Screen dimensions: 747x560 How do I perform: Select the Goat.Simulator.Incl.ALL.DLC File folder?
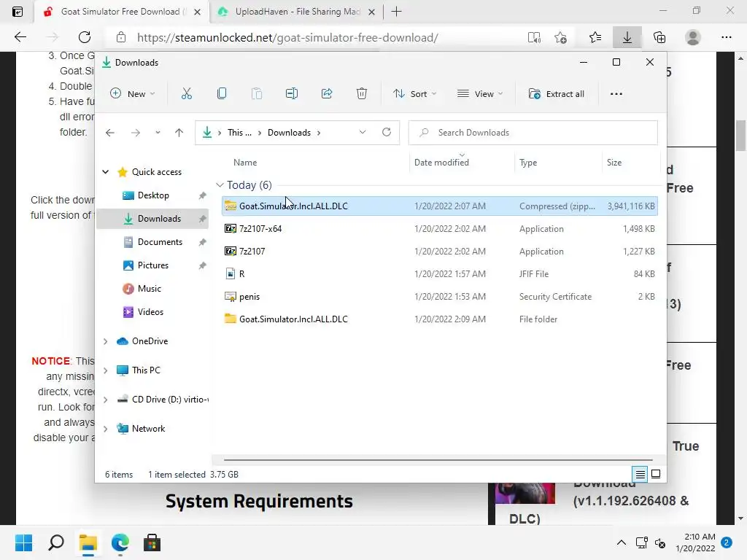tap(440, 319)
